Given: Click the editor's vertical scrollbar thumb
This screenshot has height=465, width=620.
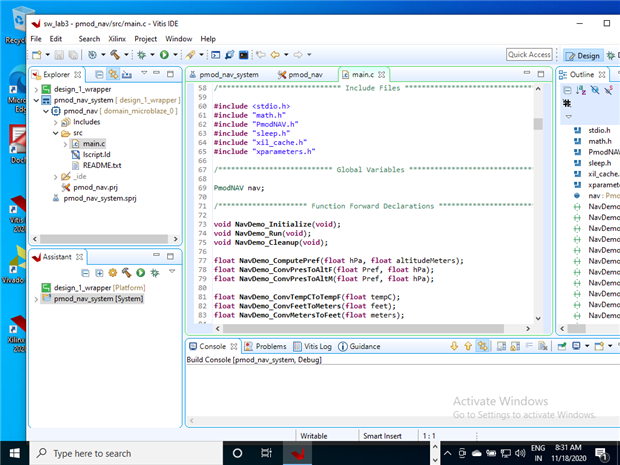Looking at the screenshot, I should [538, 123].
